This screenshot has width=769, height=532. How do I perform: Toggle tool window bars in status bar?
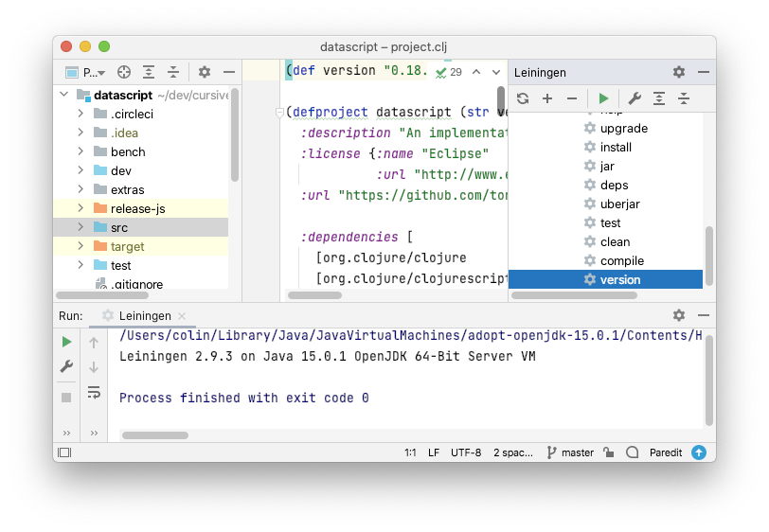coord(64,452)
